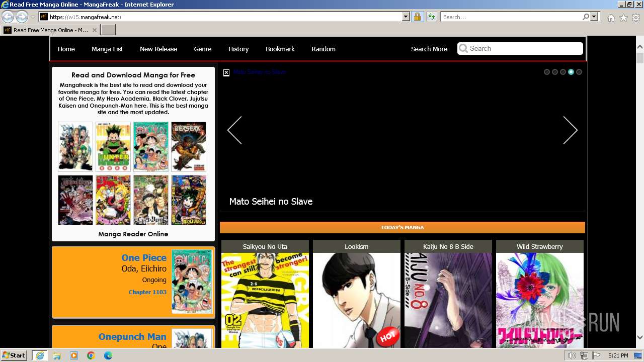Open the Jujutsu Kaisen cover thumbnail

[75, 200]
